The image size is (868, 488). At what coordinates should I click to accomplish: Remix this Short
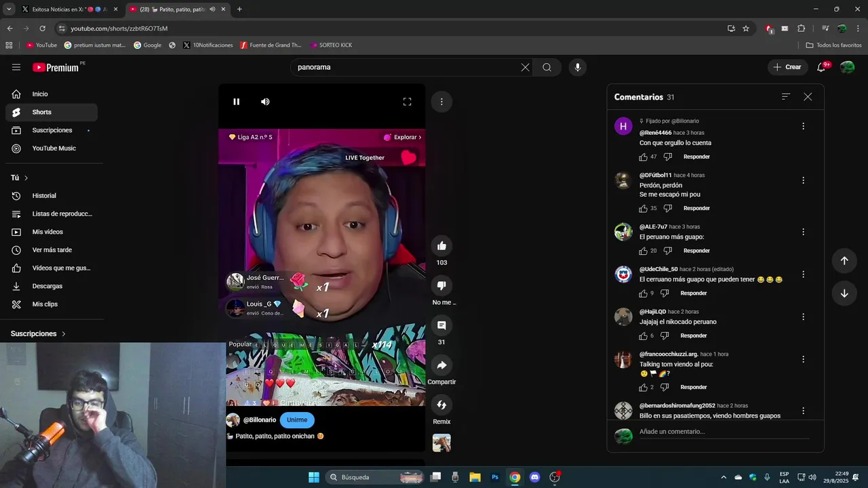tap(441, 405)
